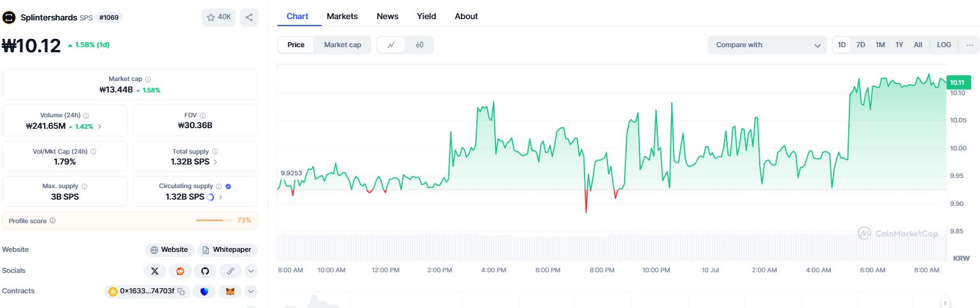Viewport: 980px width, 308px height.
Task: Select the All time range
Action: [x=918, y=45]
